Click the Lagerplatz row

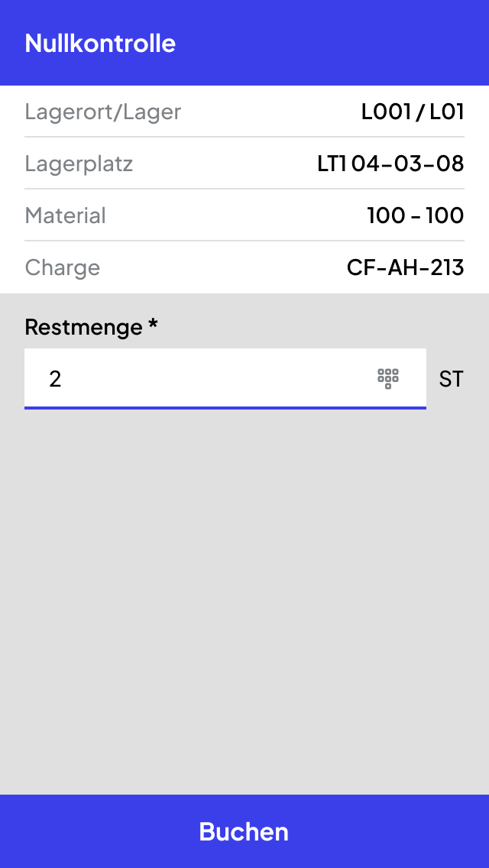pos(244,164)
